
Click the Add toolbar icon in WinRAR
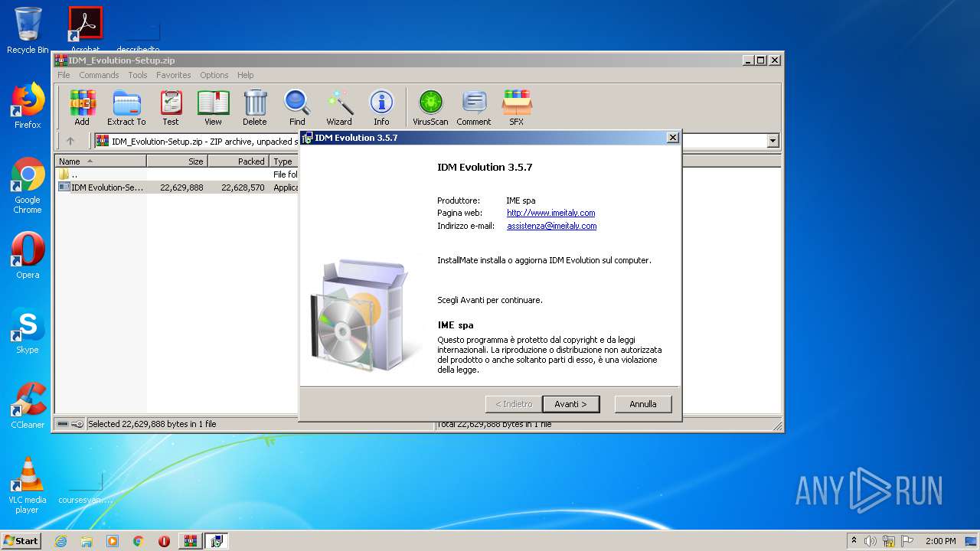coord(82,108)
